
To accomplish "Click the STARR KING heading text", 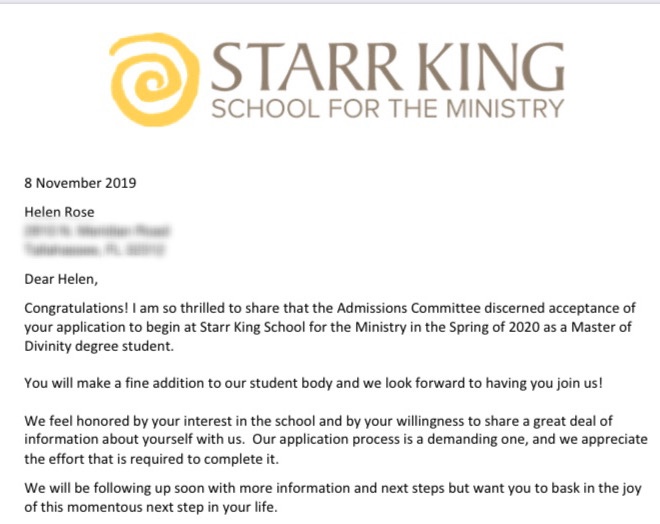I will pos(387,66).
